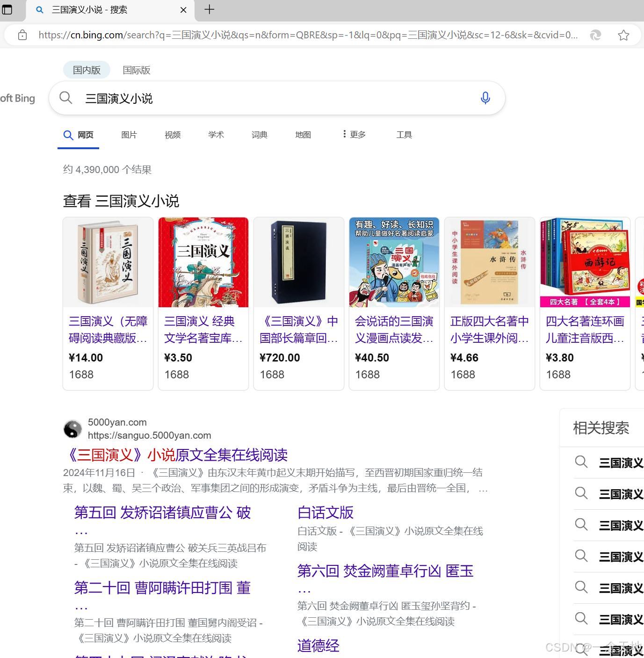This screenshot has width=644, height=658.
Task: Click the 5000yan.com site favicon
Action: (x=72, y=429)
